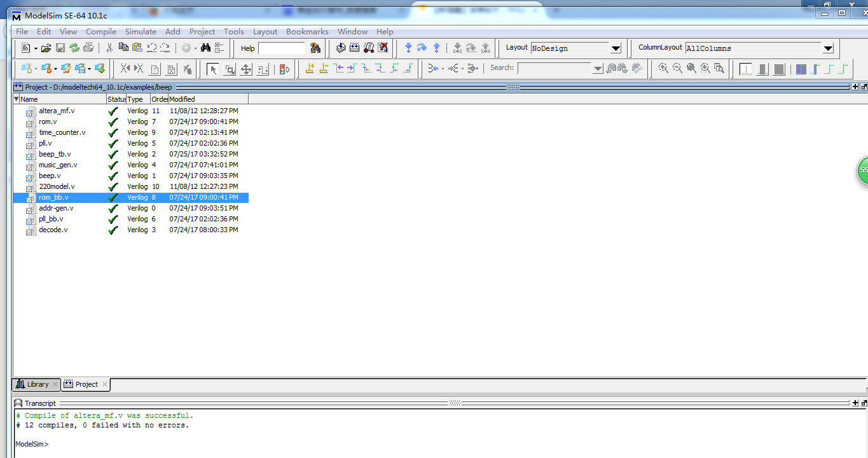
Task: Open the Layout NoDesign dropdown
Action: point(615,48)
